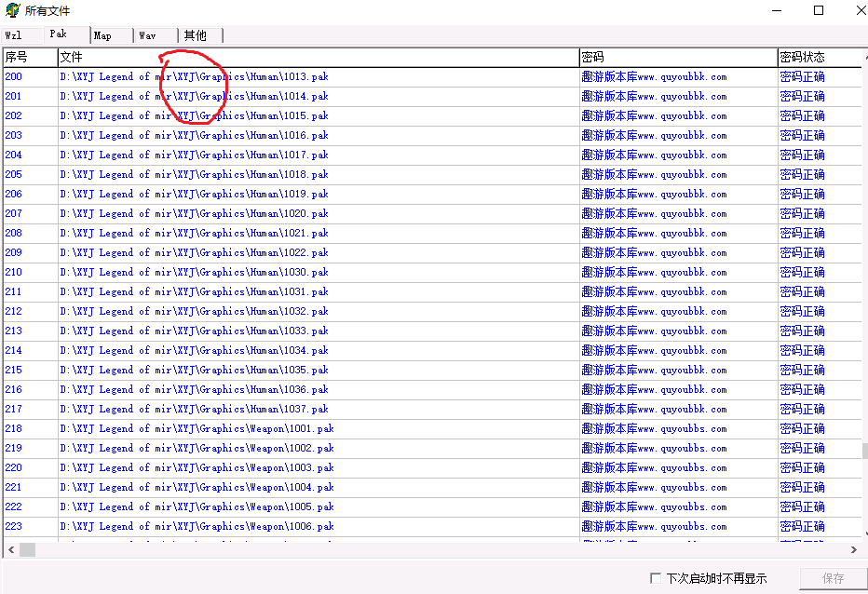This screenshot has width=868, height=594.
Task: Select the Wav tab
Action: coord(147,35)
